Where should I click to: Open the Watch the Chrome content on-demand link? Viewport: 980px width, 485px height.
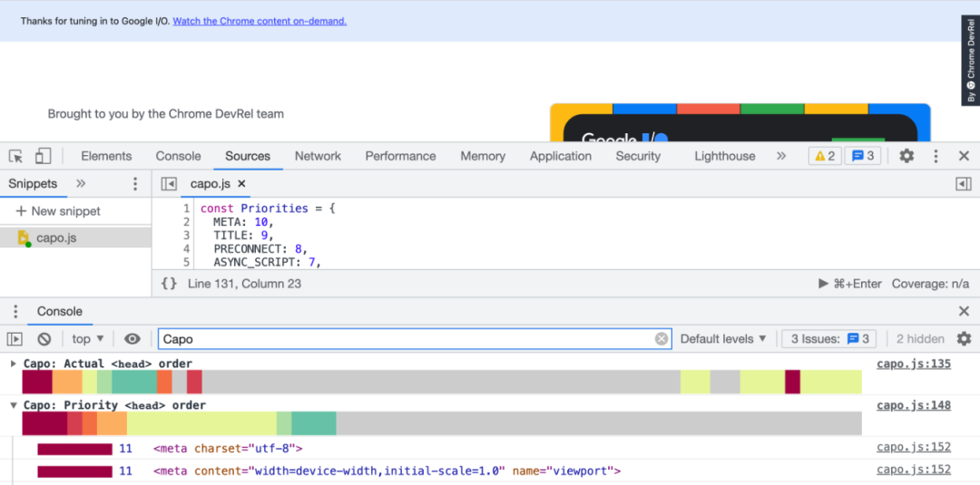[260, 21]
